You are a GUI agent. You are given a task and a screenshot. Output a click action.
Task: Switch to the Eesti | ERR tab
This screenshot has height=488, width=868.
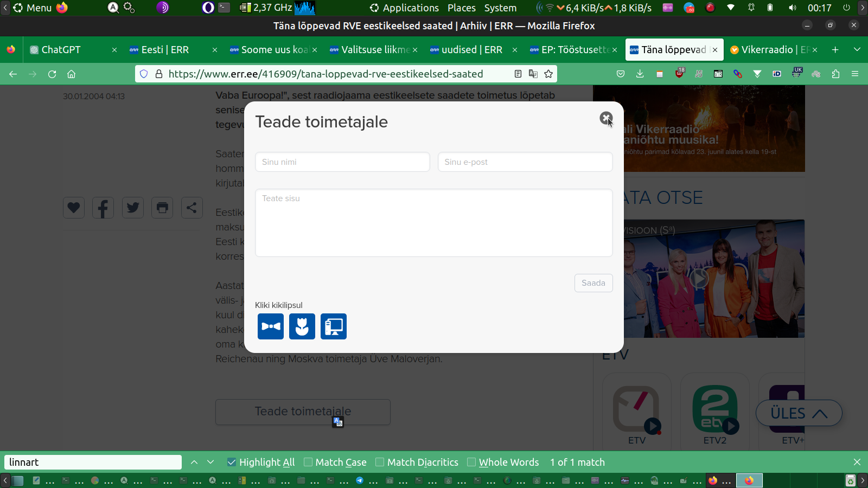pos(173,50)
